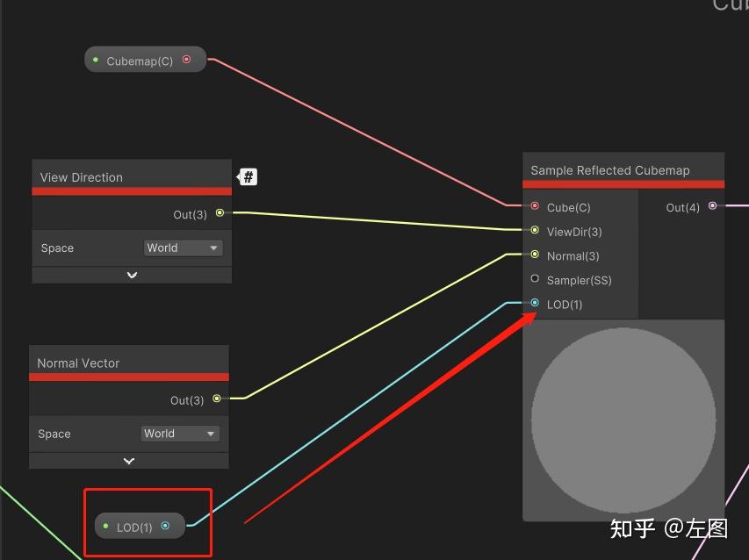The width and height of the screenshot is (749, 560).
Task: Click the Out(3) port on Normal Vector
Action: (218, 399)
